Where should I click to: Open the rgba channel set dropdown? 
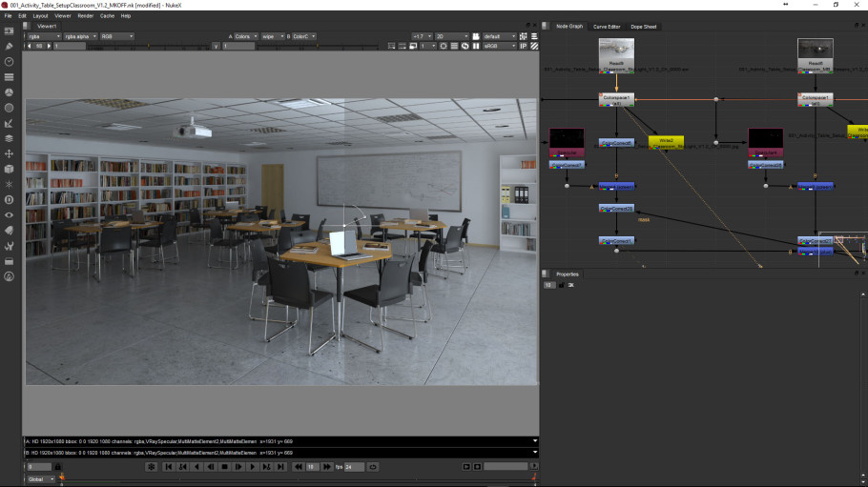click(x=44, y=36)
